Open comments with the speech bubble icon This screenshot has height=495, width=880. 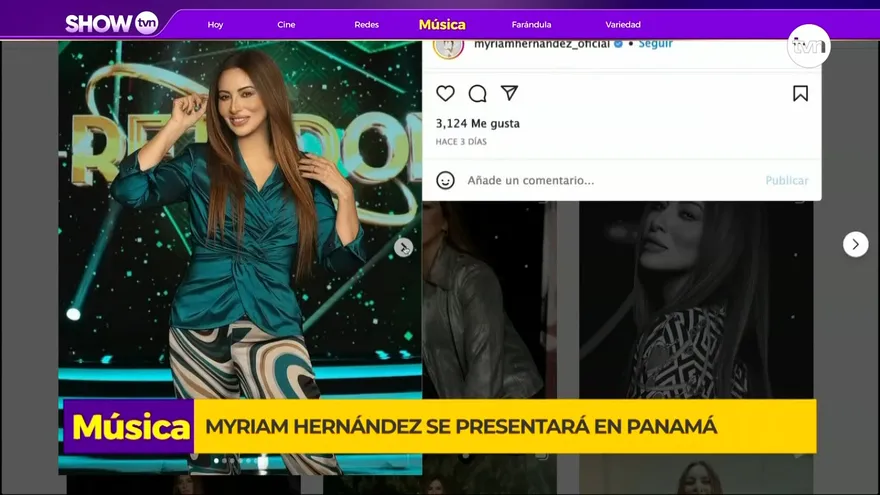(478, 94)
